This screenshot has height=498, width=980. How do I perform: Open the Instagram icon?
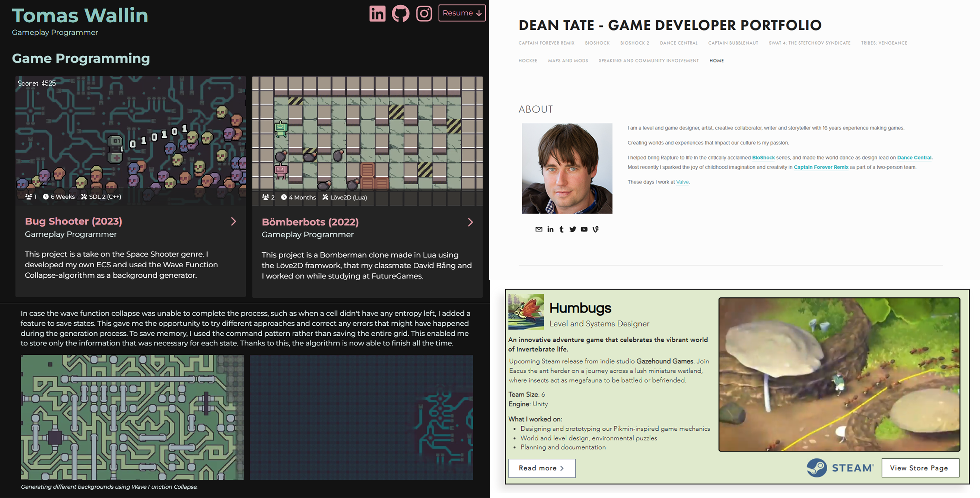424,14
